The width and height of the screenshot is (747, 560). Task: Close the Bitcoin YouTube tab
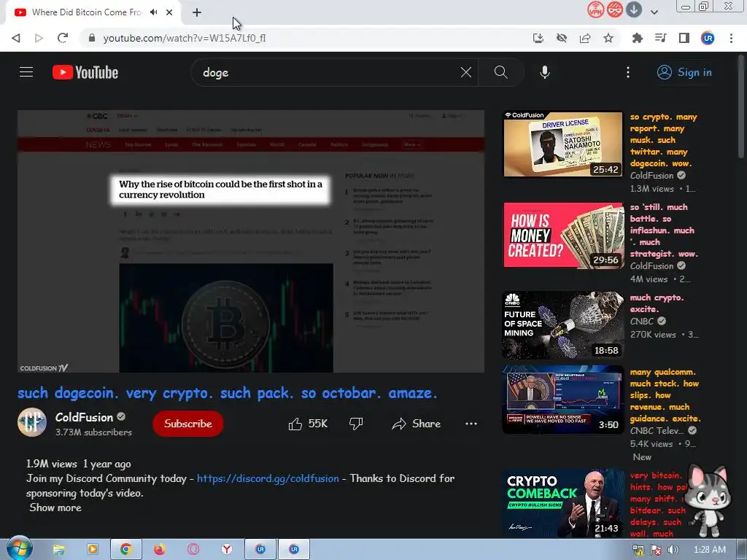pyautogui.click(x=169, y=12)
